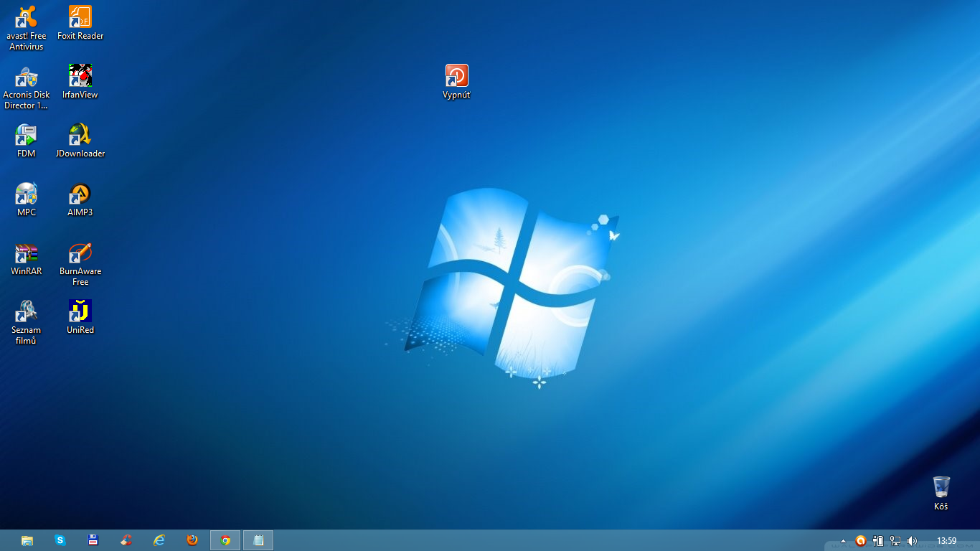Open Free Download Manager (FDM)

(x=26, y=135)
